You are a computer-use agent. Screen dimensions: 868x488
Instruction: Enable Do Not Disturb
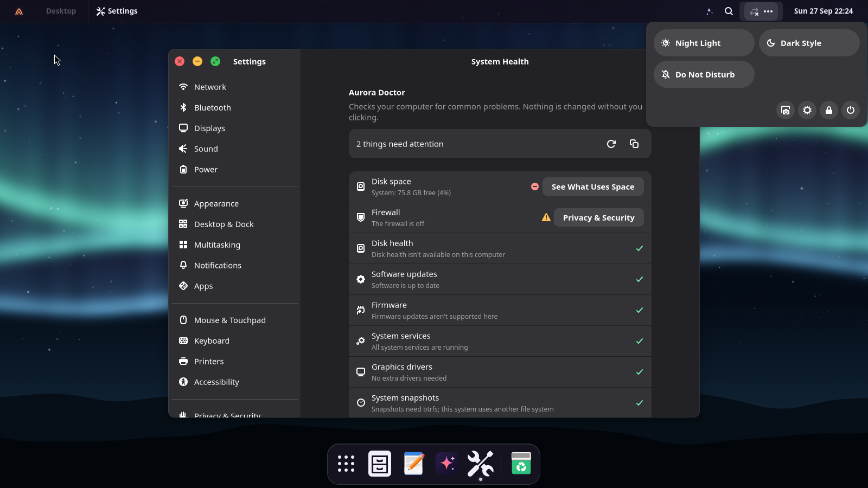click(x=704, y=74)
